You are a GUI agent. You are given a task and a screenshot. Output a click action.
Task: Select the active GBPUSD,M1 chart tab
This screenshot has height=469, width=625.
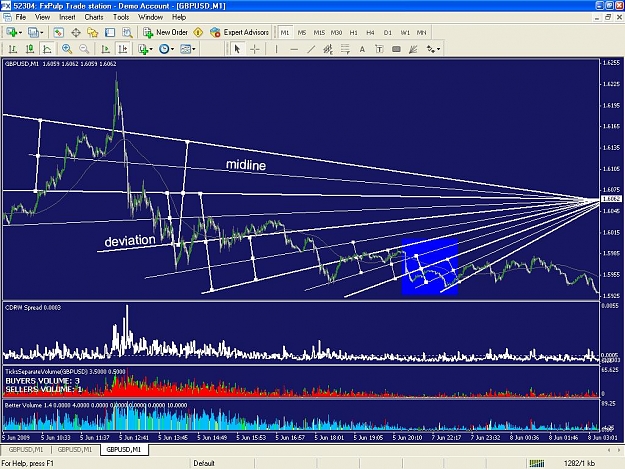[124, 450]
